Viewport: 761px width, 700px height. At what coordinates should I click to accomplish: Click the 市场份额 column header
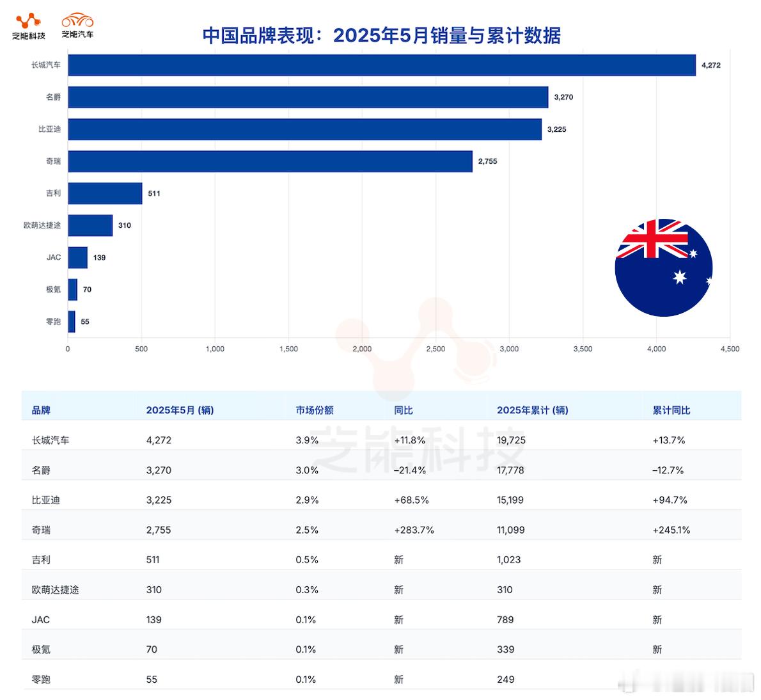coord(315,410)
